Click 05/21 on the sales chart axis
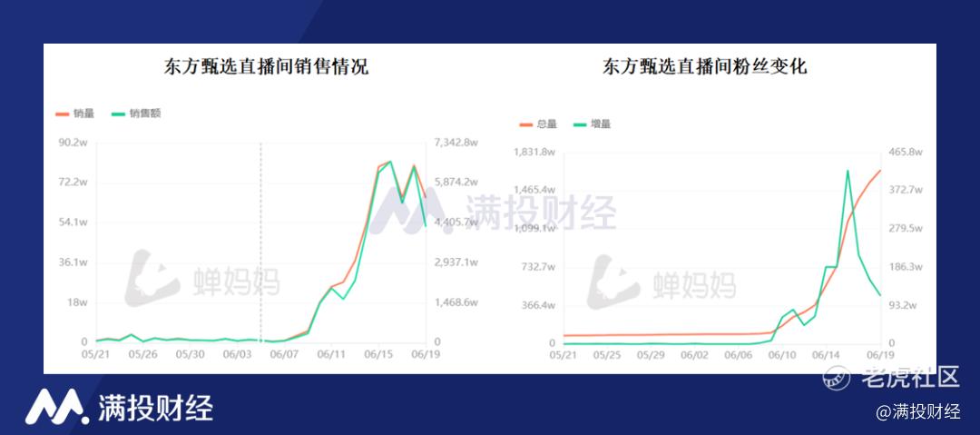Image resolution: width=980 pixels, height=435 pixels. tap(95, 353)
